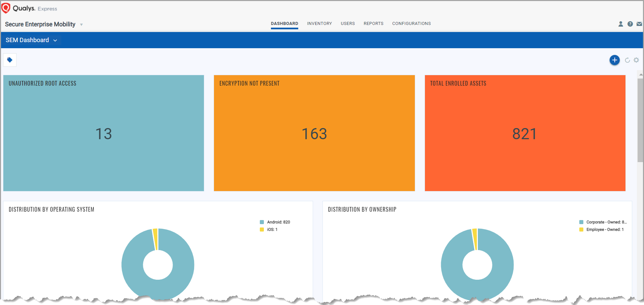Open the help question mark icon

(630, 24)
